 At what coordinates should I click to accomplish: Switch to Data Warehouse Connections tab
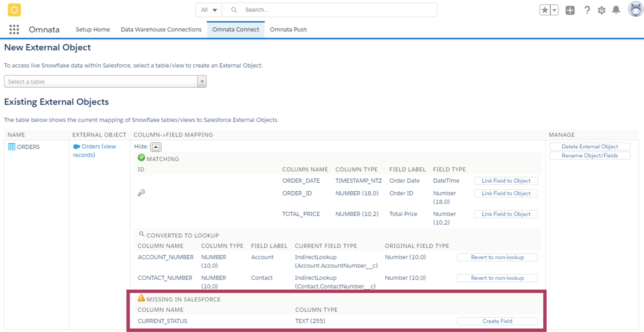(161, 29)
